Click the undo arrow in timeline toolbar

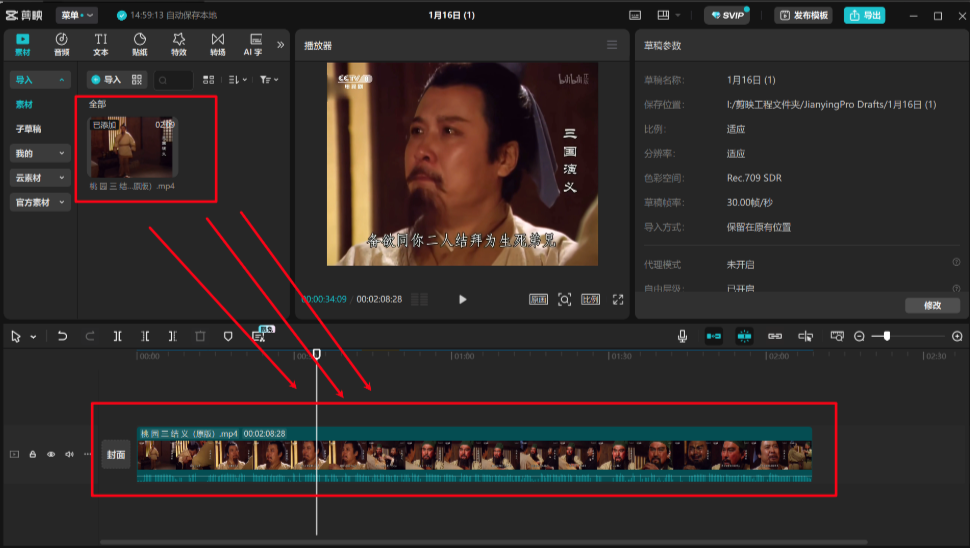tap(62, 337)
